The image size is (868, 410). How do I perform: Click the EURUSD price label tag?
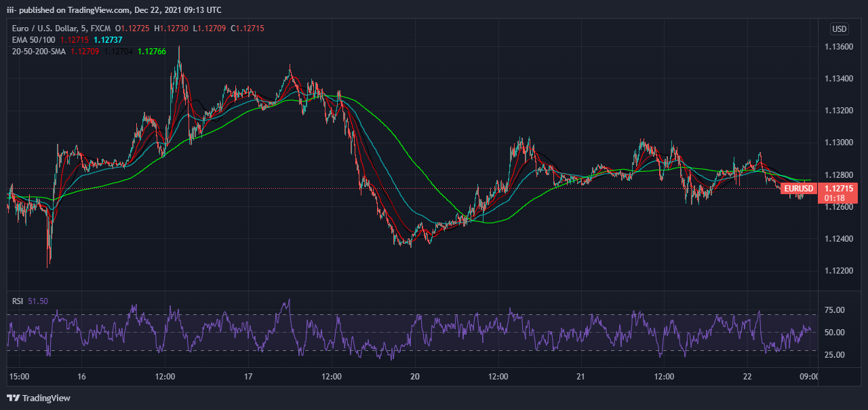(798, 189)
